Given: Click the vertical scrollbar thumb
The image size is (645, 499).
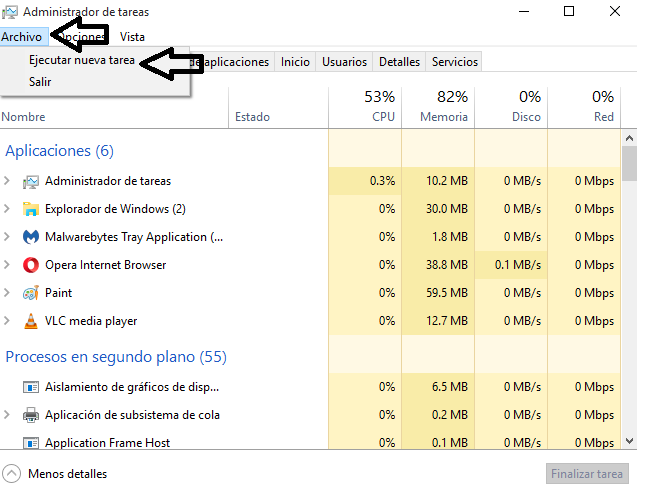Looking at the screenshot, I should point(629,164).
